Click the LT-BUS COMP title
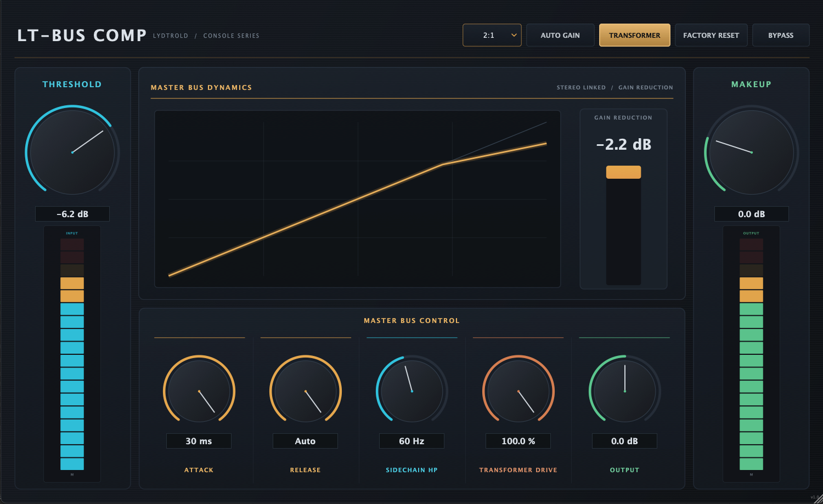The height and width of the screenshot is (504, 823). pyautogui.click(x=82, y=36)
